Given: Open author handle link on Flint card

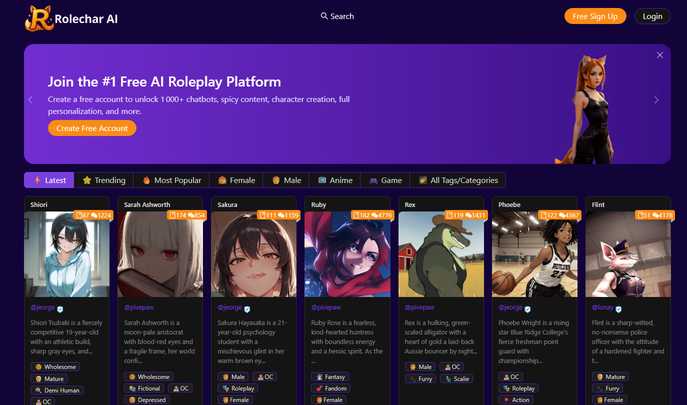Looking at the screenshot, I should coord(603,308).
